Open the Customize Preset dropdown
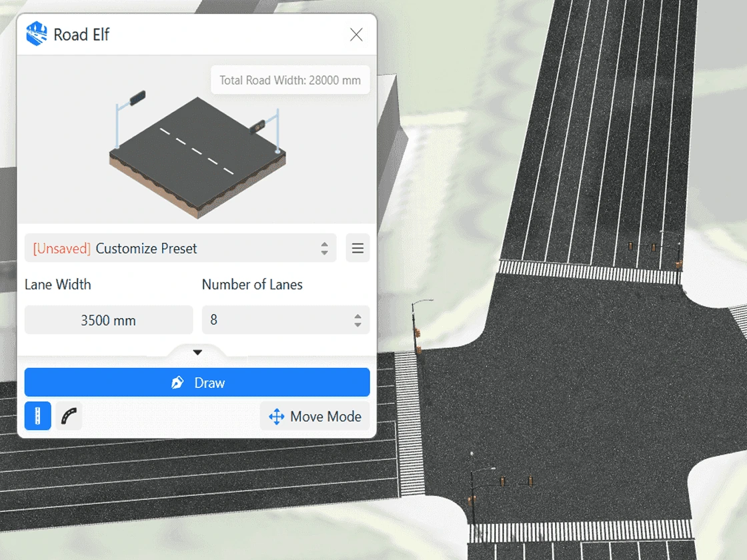The width and height of the screenshot is (747, 560). pyautogui.click(x=180, y=249)
